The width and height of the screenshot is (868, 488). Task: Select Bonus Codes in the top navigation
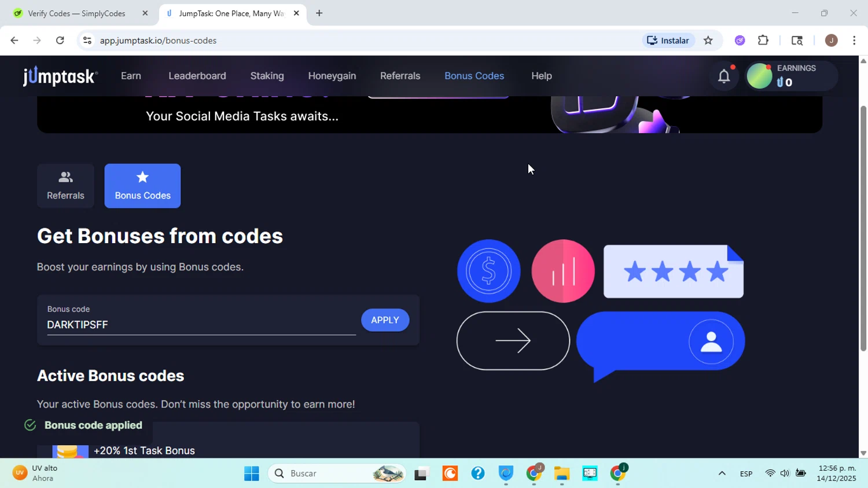click(475, 76)
